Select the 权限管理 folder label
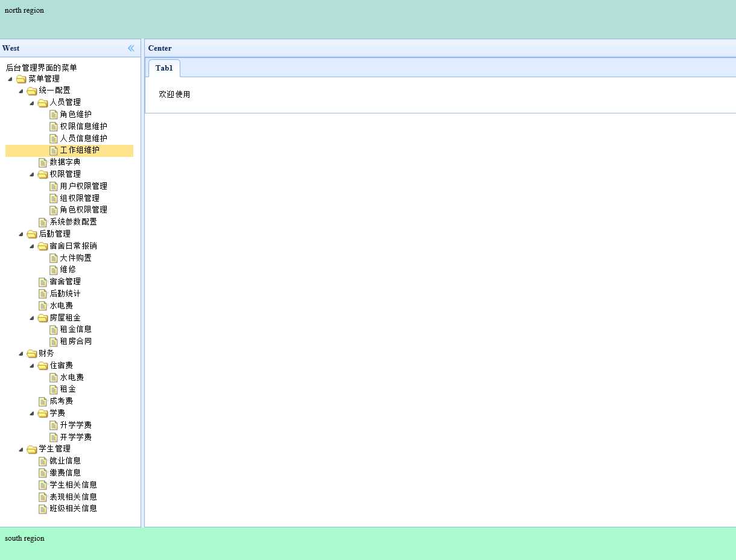Screen dimensions: 736x560 point(65,174)
